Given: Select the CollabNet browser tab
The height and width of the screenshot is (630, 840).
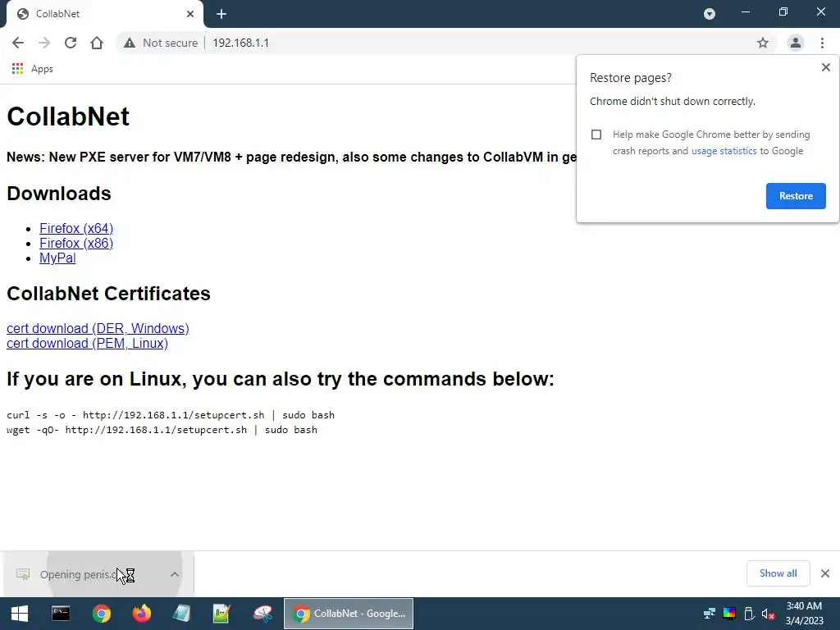Looking at the screenshot, I should coord(104,14).
